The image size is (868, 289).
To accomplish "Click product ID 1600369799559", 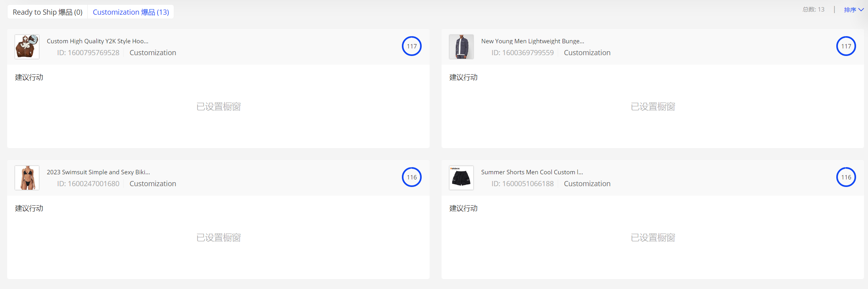I will click(522, 53).
